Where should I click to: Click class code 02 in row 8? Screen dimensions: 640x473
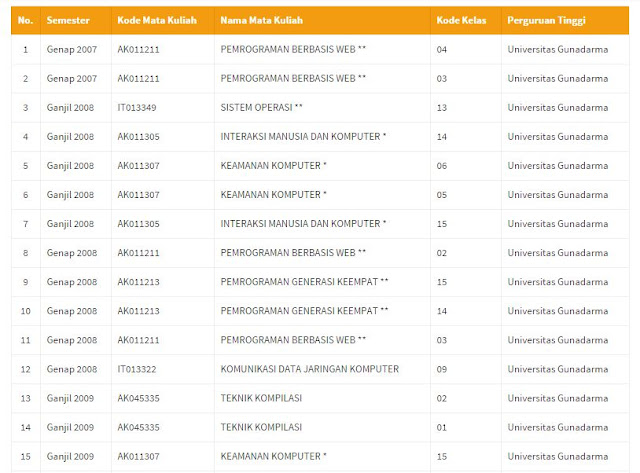(442, 253)
